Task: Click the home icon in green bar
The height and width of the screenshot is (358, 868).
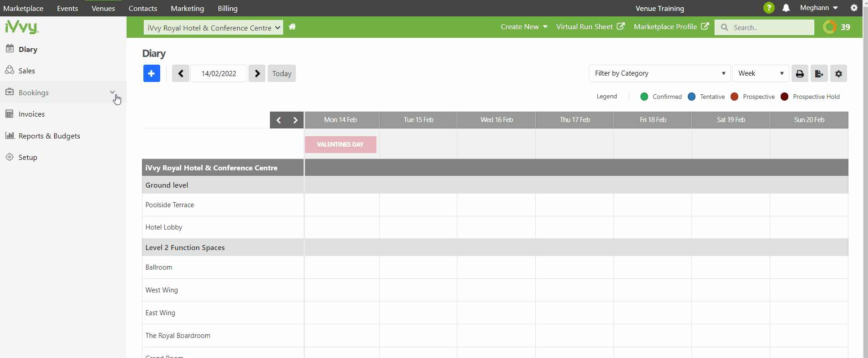Action: pos(292,27)
